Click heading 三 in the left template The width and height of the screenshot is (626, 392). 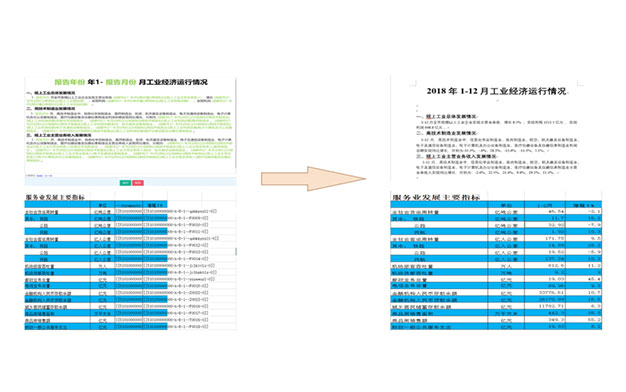point(59,135)
